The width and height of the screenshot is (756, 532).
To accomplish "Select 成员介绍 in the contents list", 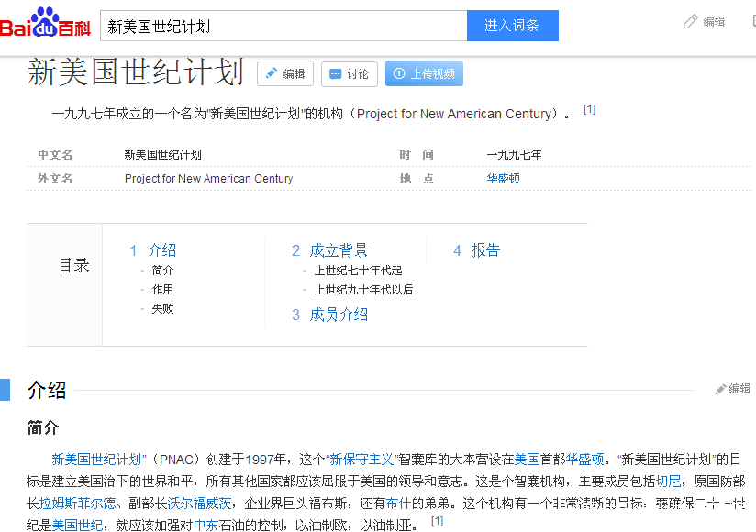I will point(339,315).
